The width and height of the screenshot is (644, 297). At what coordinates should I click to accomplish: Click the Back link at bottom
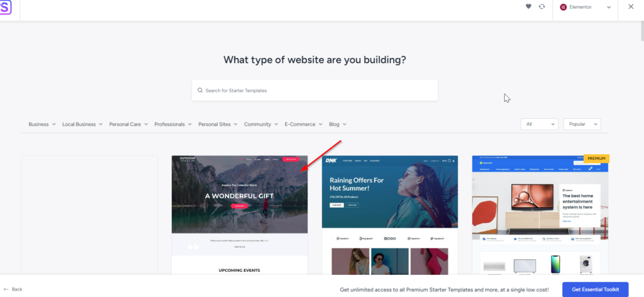coord(17,289)
